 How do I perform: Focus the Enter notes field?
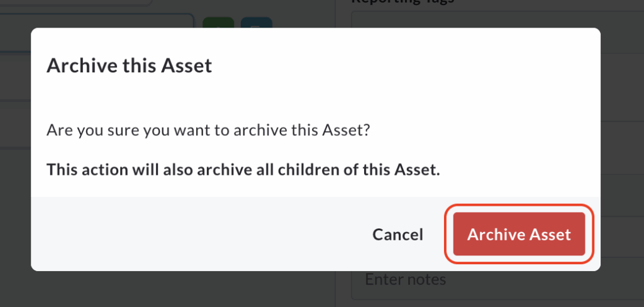(x=491, y=284)
